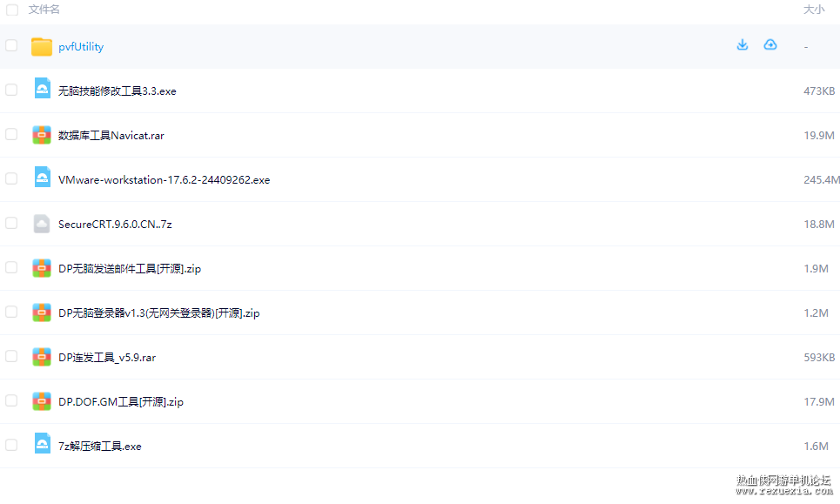Click the 1.2M size value

click(x=816, y=313)
